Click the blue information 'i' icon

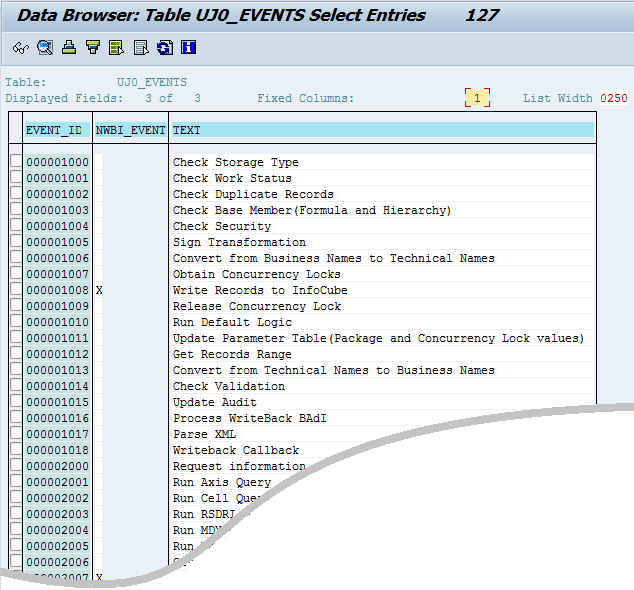(188, 47)
